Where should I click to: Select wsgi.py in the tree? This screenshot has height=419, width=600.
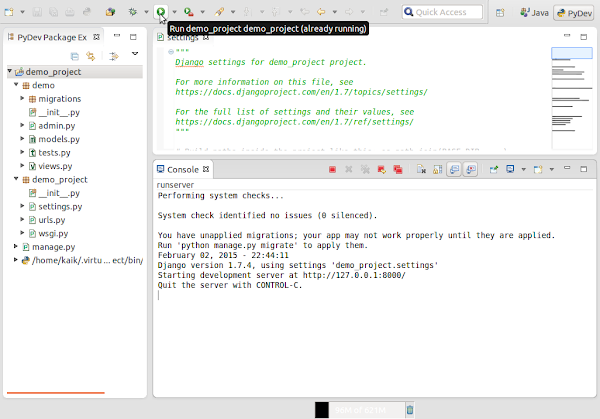point(53,233)
